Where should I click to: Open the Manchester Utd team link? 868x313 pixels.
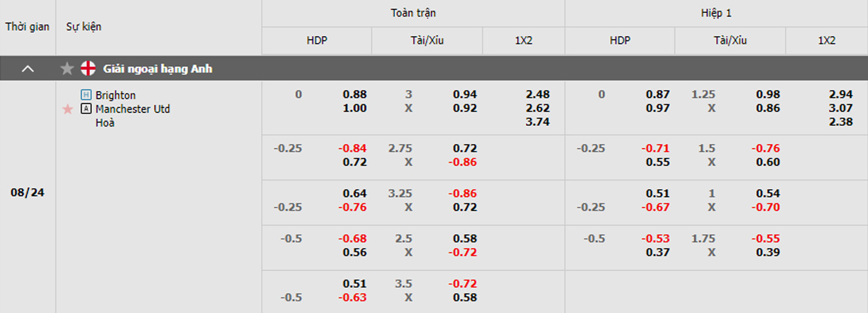[133, 109]
